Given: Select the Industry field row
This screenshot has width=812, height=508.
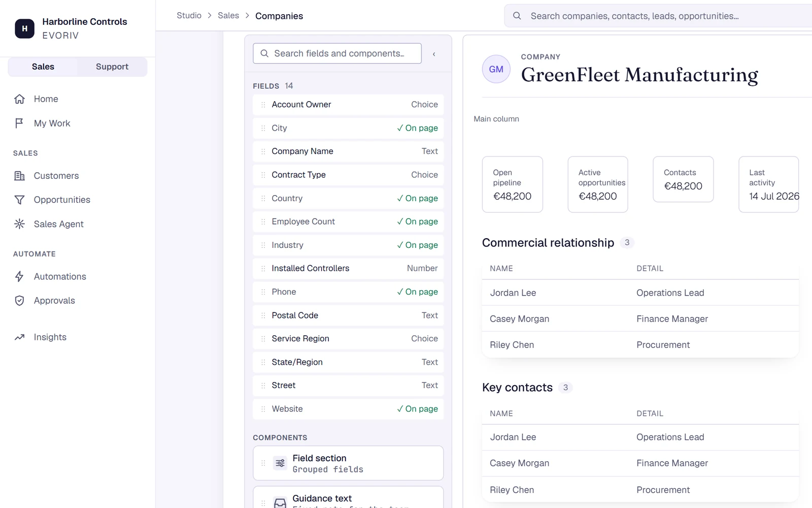Looking at the screenshot, I should (x=348, y=245).
